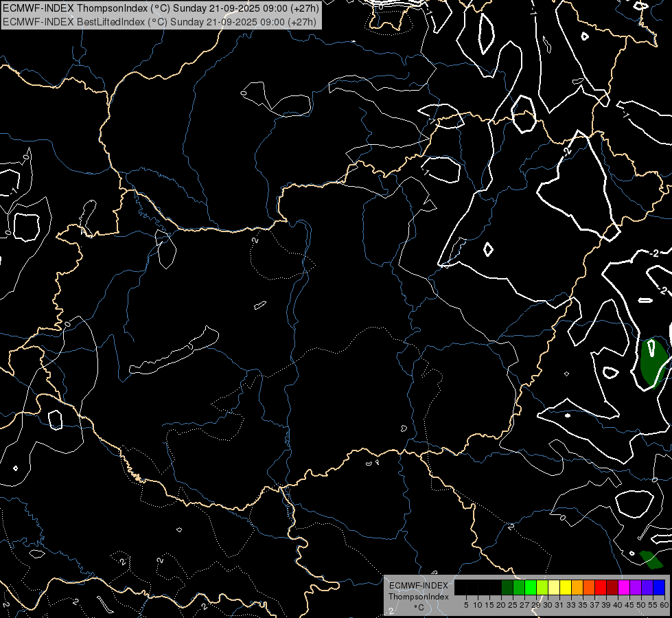
Task: Click the legend tick value 45
Action: 629,605
